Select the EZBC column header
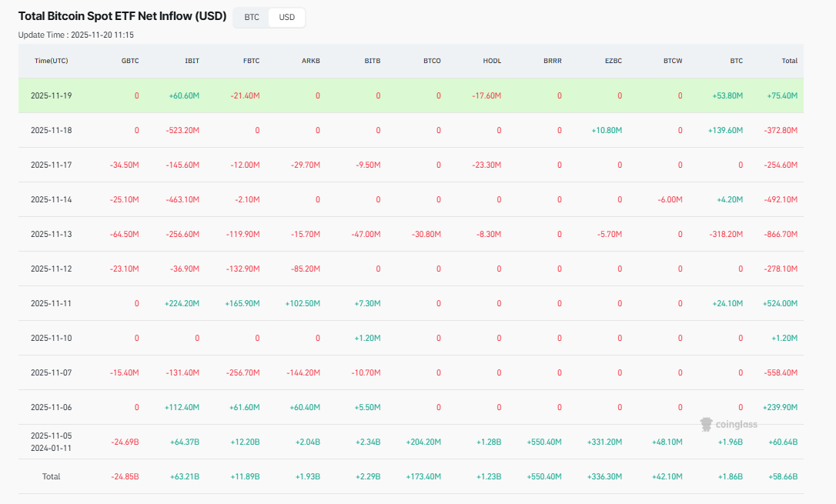The image size is (836, 504). [x=613, y=61]
